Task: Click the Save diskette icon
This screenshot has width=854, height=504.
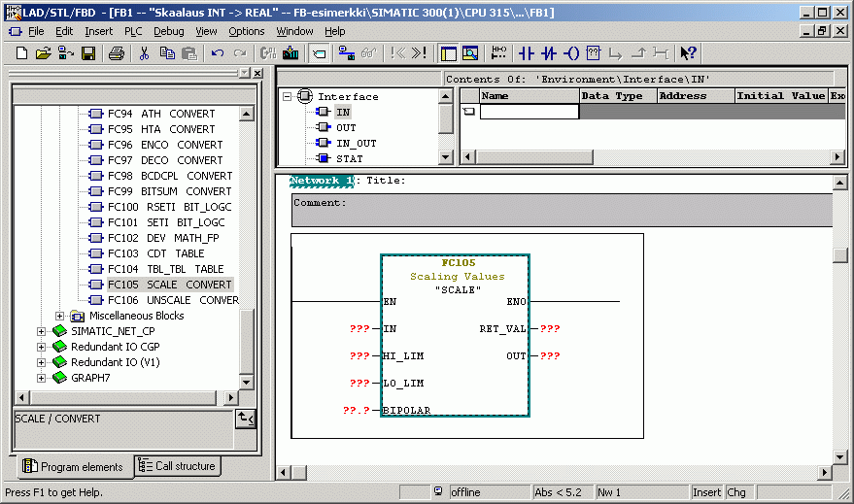Action: click(x=88, y=53)
